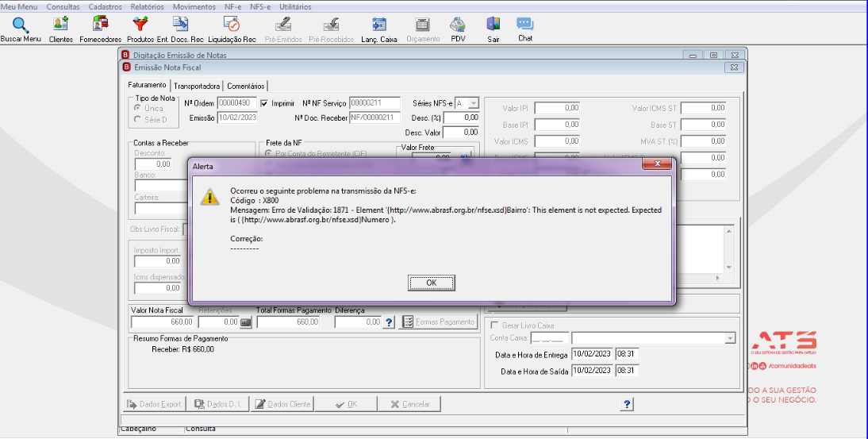Open the Buscar Menu search tool
This screenshot has height=439, width=868.
[x=21, y=30]
